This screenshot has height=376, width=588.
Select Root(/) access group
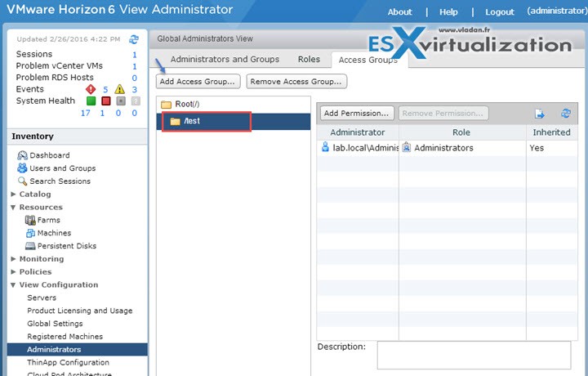[234, 104]
